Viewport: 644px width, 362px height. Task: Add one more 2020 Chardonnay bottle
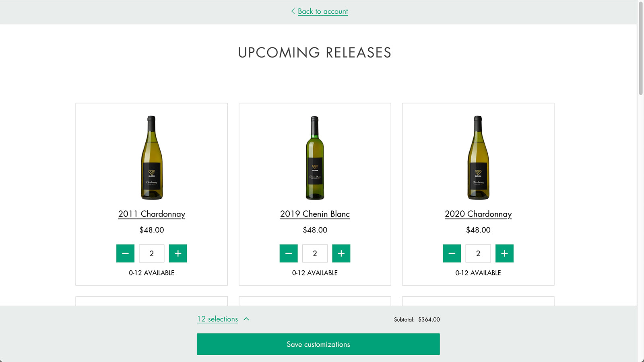504,253
